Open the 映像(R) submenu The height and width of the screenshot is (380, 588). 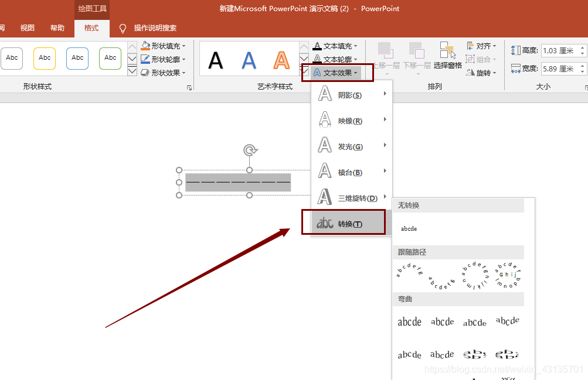pyautogui.click(x=352, y=121)
